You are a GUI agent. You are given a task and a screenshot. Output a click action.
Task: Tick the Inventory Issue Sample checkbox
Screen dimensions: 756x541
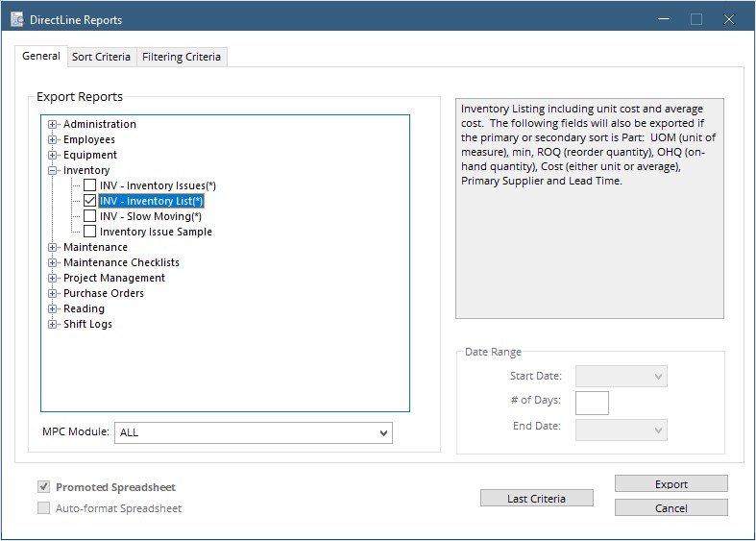click(89, 232)
